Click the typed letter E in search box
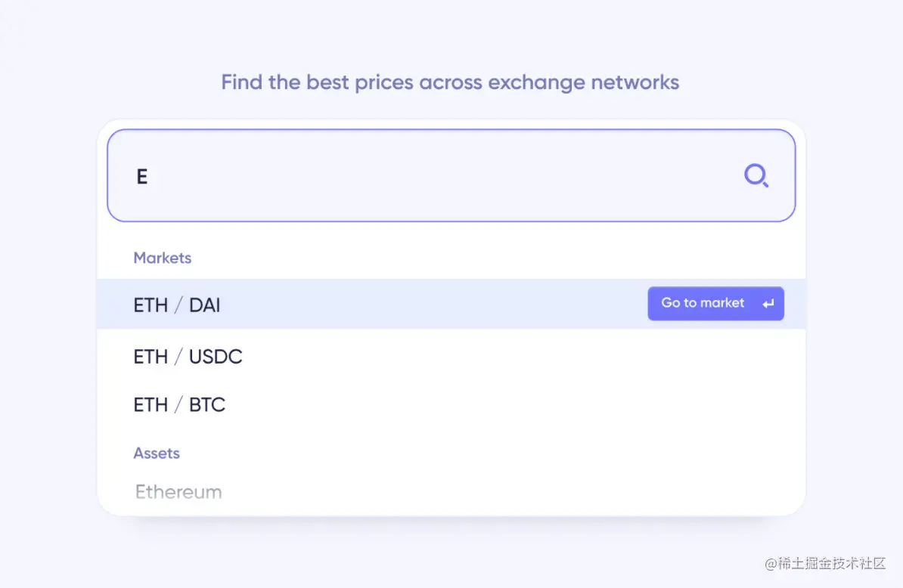The height and width of the screenshot is (588, 903). 141,177
